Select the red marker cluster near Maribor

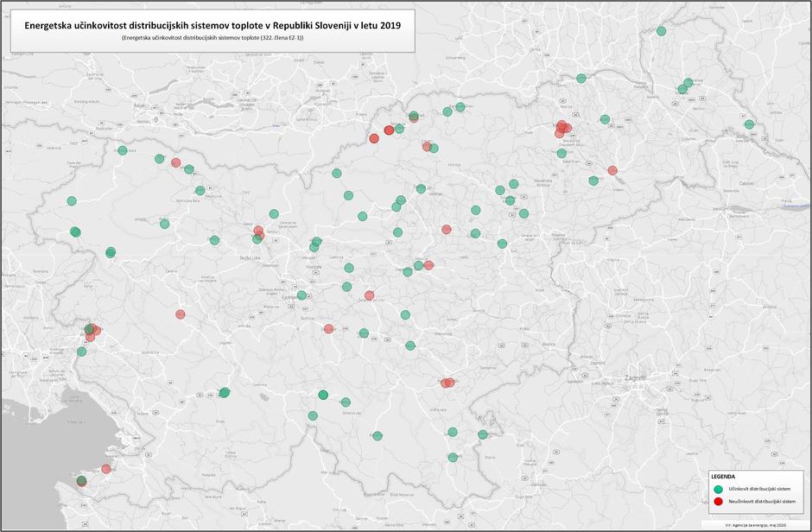(x=561, y=127)
